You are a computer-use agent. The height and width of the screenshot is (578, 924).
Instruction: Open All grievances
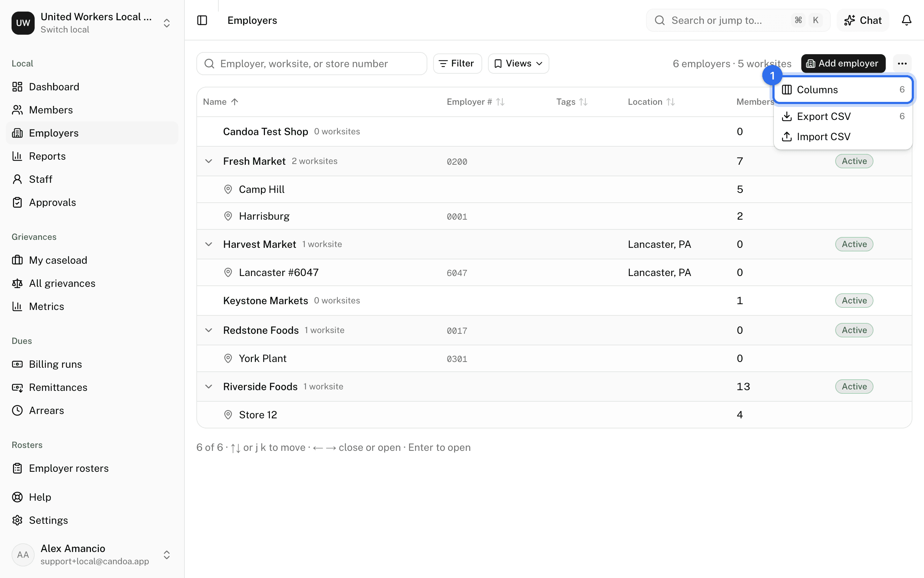92,283
